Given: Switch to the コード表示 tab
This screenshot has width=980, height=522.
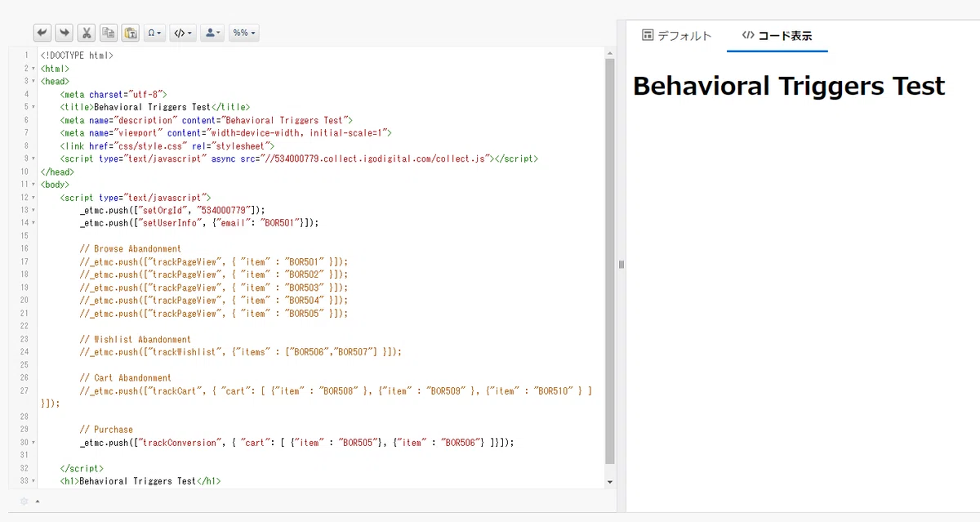Looking at the screenshot, I should pos(777,36).
